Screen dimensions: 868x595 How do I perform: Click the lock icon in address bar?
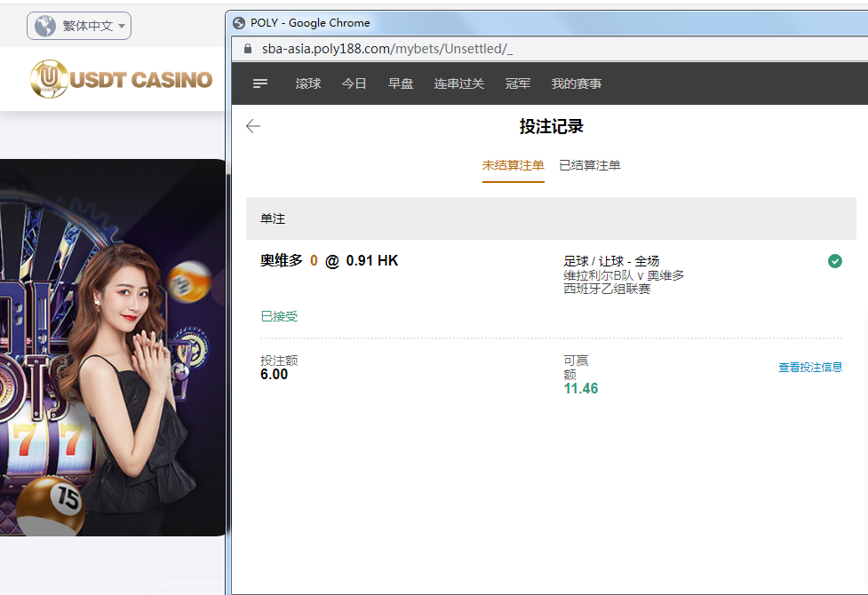[248, 49]
